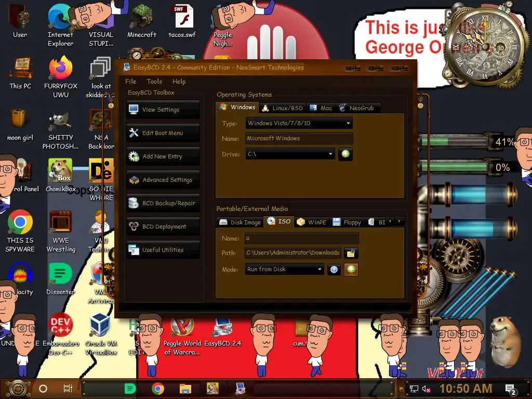Open the network tray icon

click(414, 389)
